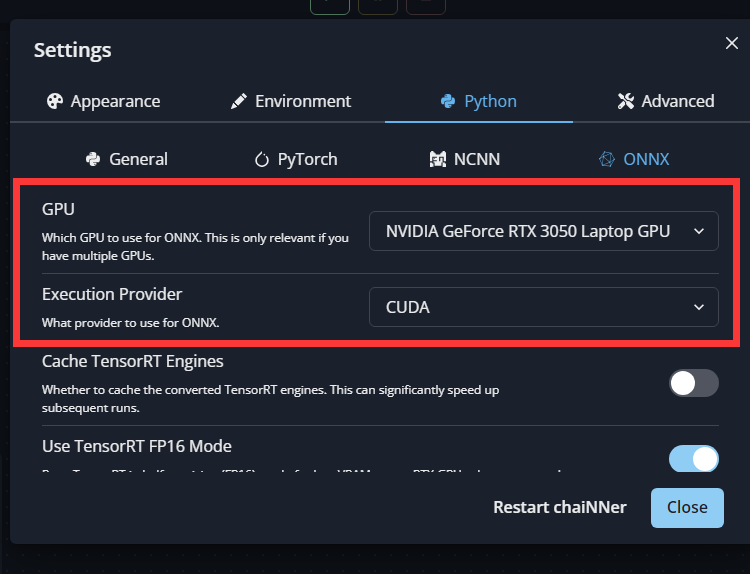This screenshot has height=574, width=750.
Task: Close Settings dialog with the X
Action: pyautogui.click(x=731, y=43)
